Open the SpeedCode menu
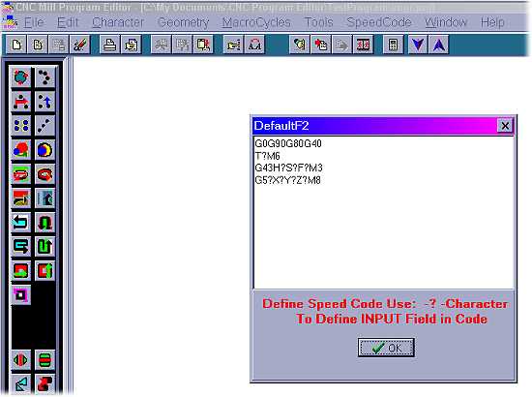This screenshot has width=532, height=397. (x=379, y=22)
